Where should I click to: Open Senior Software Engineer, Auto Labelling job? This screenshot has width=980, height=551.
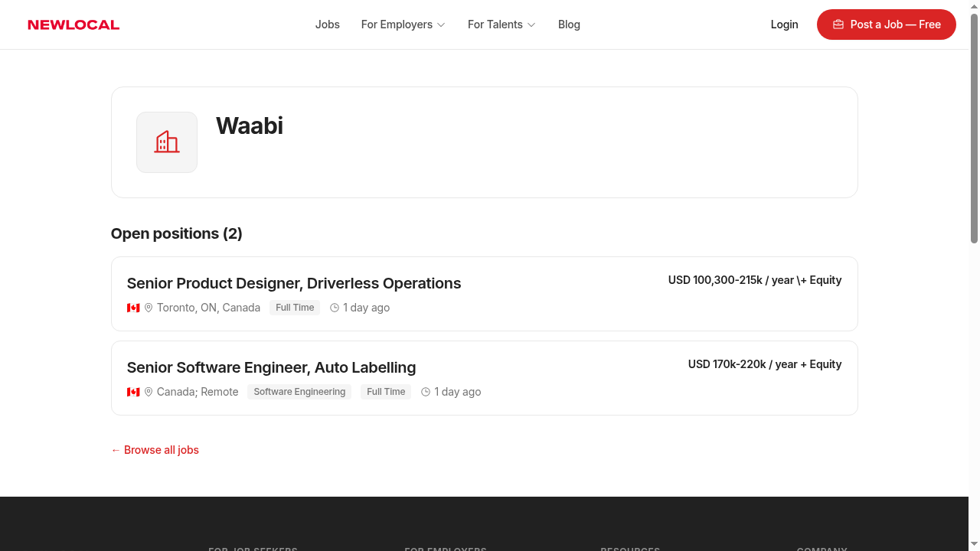(x=271, y=367)
